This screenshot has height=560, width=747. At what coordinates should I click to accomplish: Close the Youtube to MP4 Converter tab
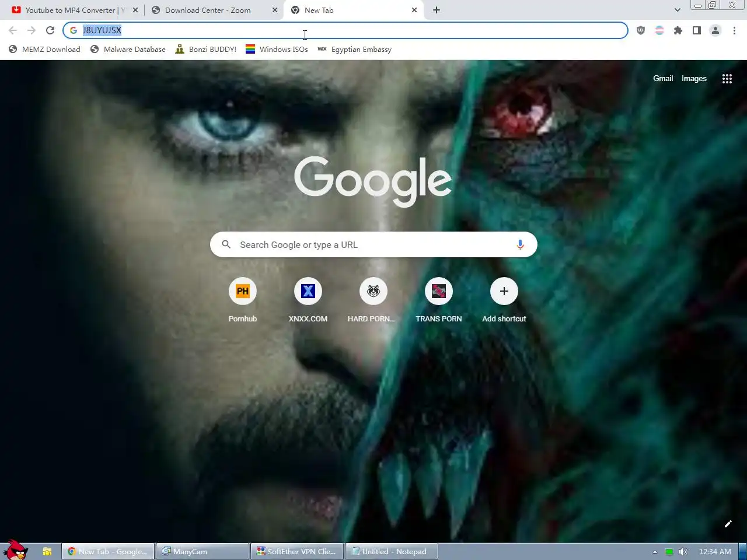coord(135,10)
